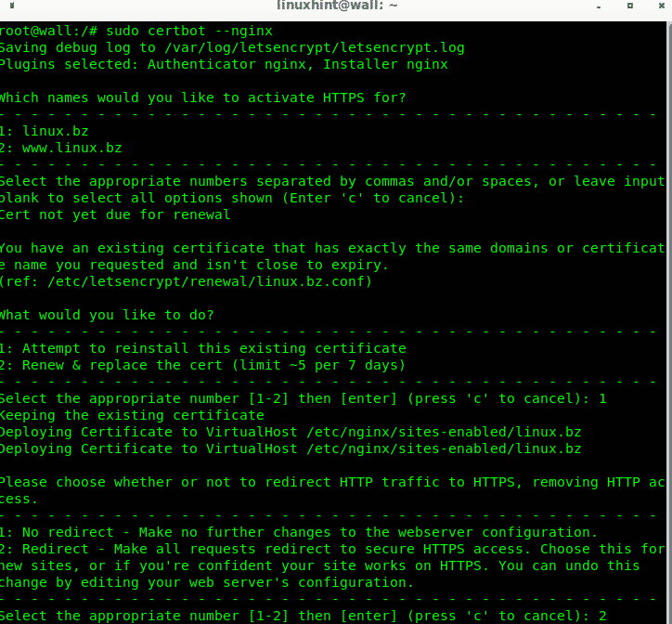
Task: Minimize the linuxhint@wall terminal window
Action: [x=599, y=6]
